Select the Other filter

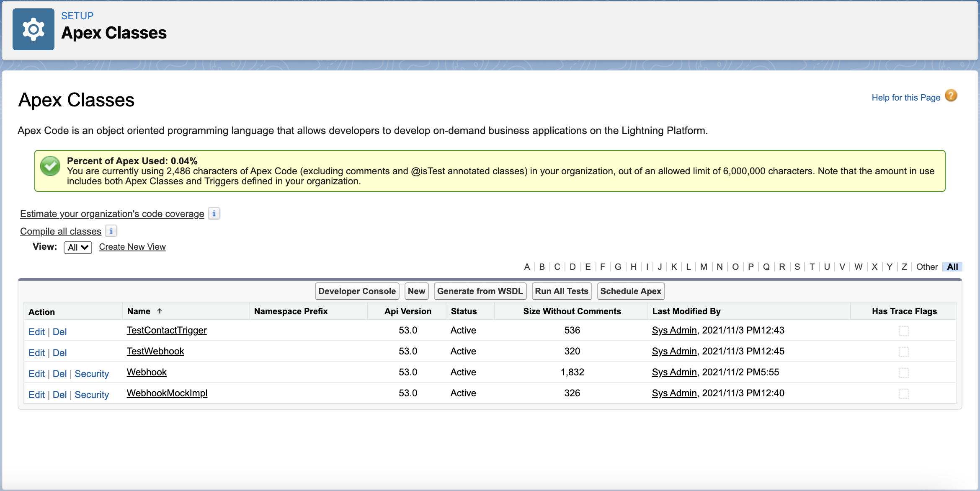(x=927, y=267)
